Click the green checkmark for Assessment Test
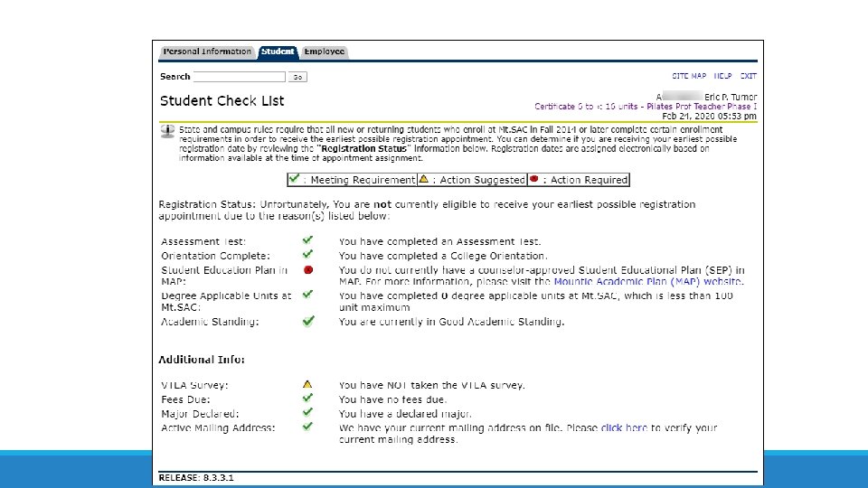Image resolution: width=868 pixels, height=488 pixels. pos(307,240)
